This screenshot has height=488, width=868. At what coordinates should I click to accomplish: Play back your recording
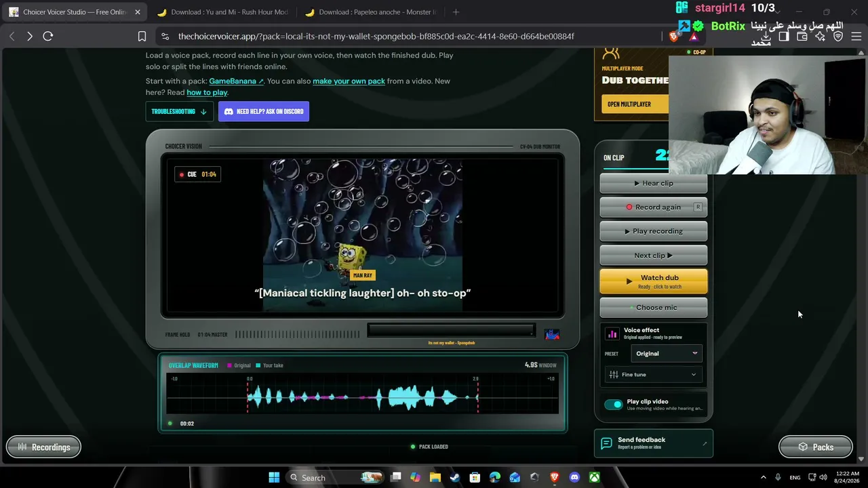pos(654,231)
